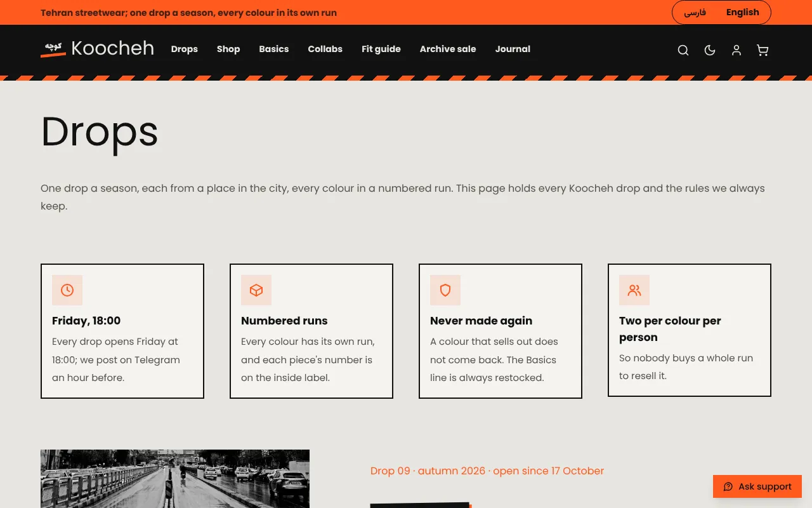The image size is (812, 508).
Task: Click the clock icon on Friday card
Action: click(67, 290)
